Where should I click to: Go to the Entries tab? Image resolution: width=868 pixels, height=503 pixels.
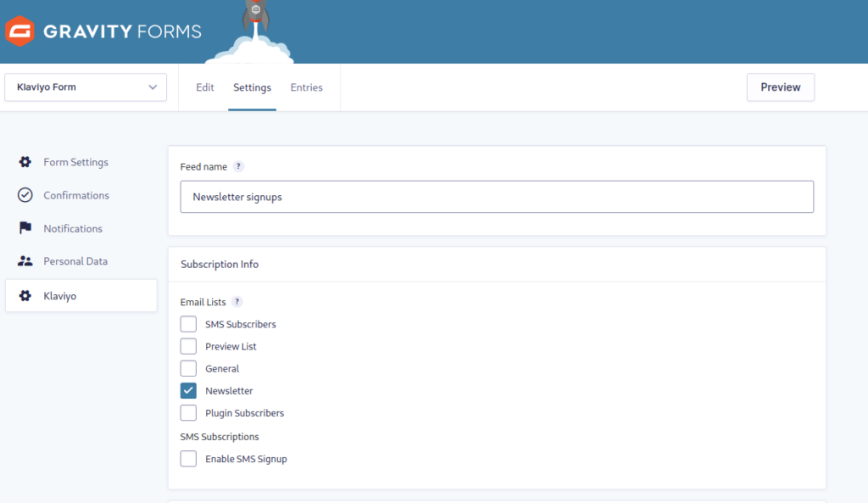coord(306,87)
